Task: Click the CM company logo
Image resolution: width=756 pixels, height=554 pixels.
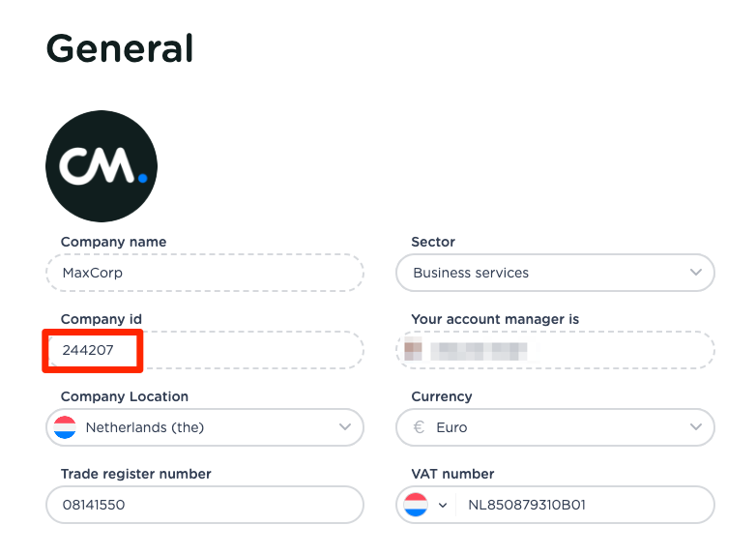Action: coord(102,166)
